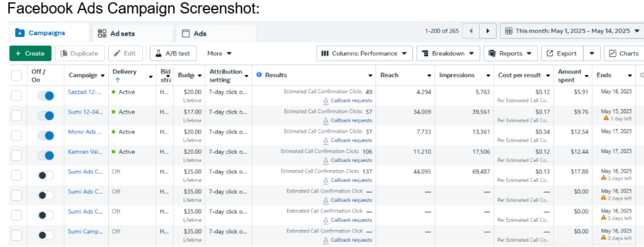Screen dimensions: 644x247
Task: Open the Breakdown dropdown
Action: coord(448,54)
